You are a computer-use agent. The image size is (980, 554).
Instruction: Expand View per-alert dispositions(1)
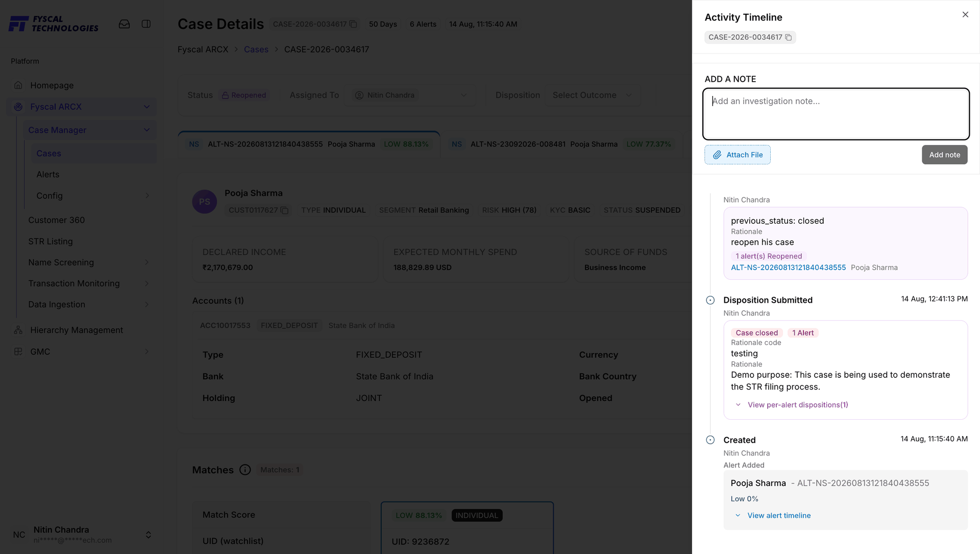tap(792, 405)
